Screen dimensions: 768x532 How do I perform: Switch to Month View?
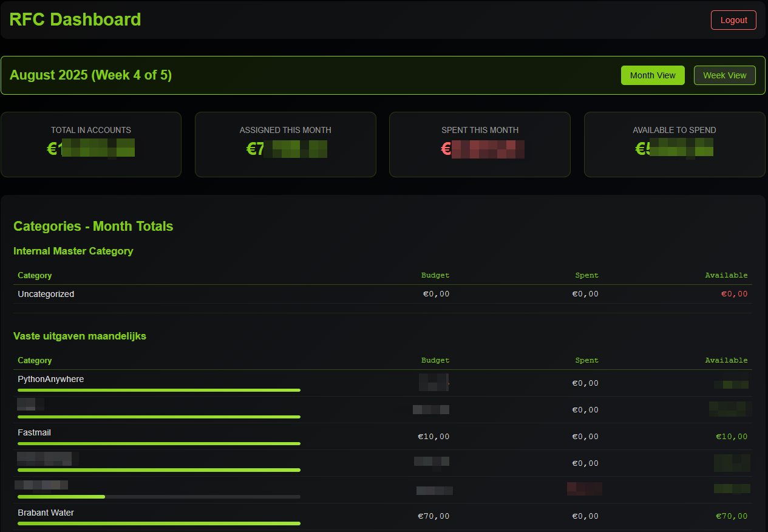653,75
